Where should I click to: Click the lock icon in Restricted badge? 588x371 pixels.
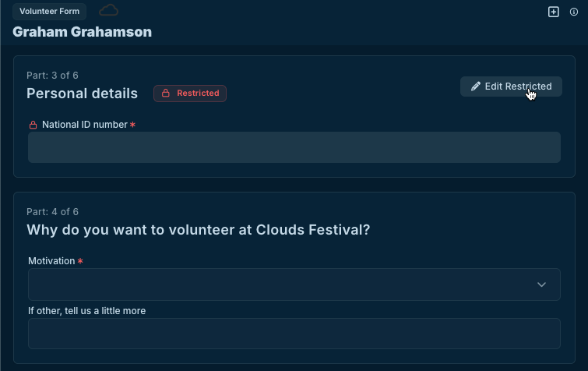(165, 94)
